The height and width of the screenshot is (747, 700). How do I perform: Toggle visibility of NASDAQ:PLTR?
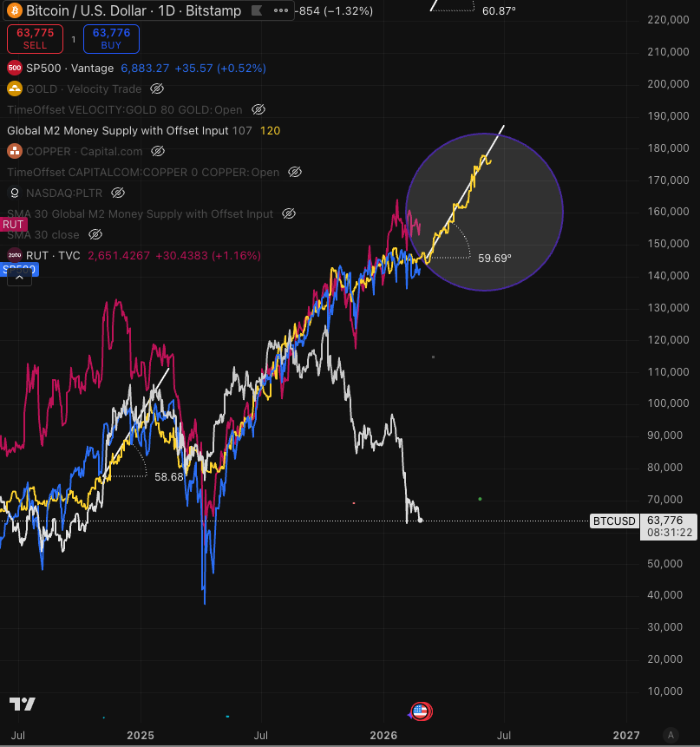pos(118,193)
